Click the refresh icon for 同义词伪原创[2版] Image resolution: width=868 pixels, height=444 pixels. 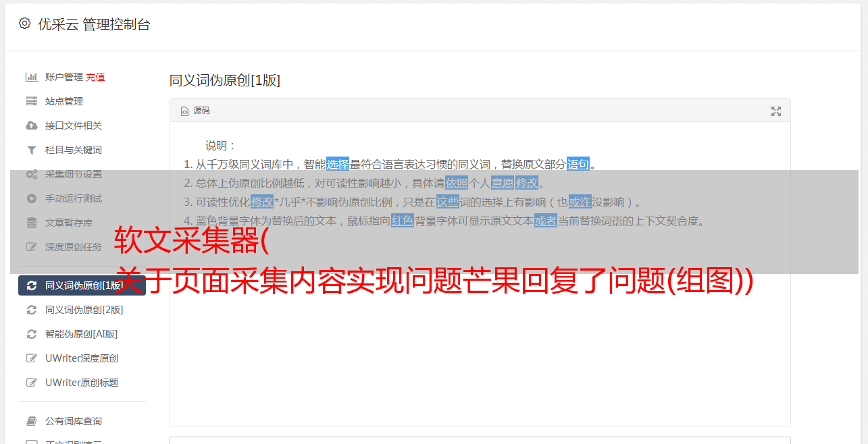point(31,310)
